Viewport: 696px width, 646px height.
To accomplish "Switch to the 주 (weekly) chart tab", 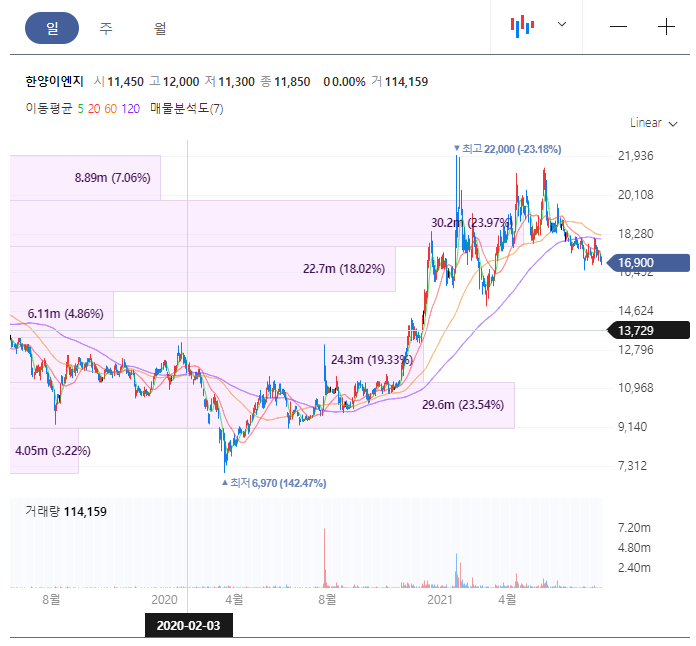I will (x=106, y=28).
